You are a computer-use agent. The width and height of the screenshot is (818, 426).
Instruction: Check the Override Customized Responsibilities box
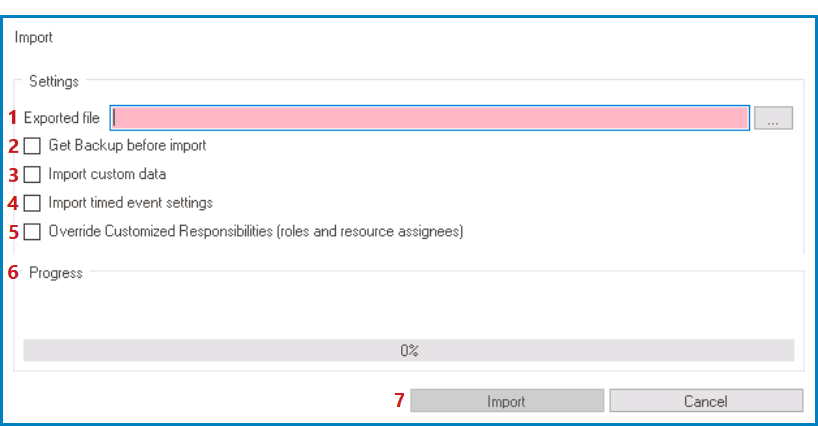pos(33,232)
